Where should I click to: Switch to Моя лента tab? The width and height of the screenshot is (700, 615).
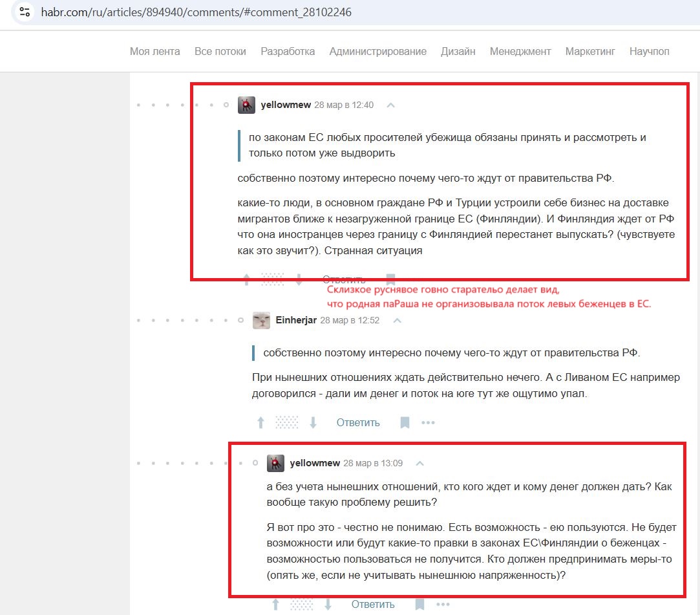pos(155,51)
